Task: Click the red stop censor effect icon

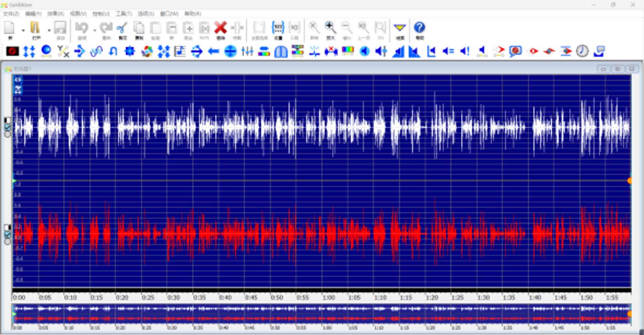Action: 13,51
